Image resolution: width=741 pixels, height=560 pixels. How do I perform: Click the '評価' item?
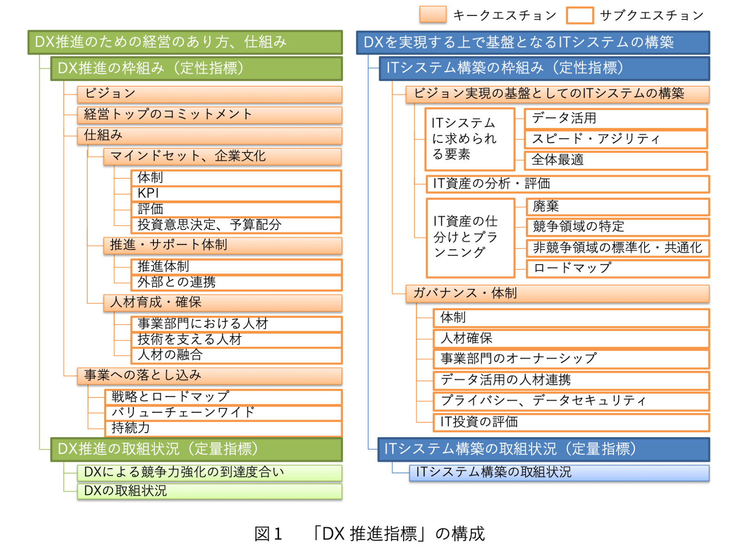point(236,210)
